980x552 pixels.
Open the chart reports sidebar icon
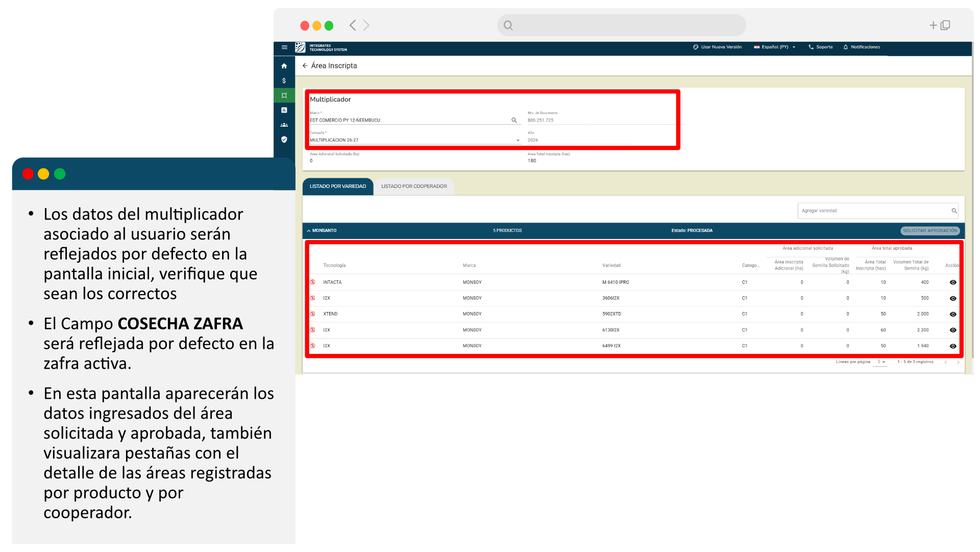pos(284,110)
